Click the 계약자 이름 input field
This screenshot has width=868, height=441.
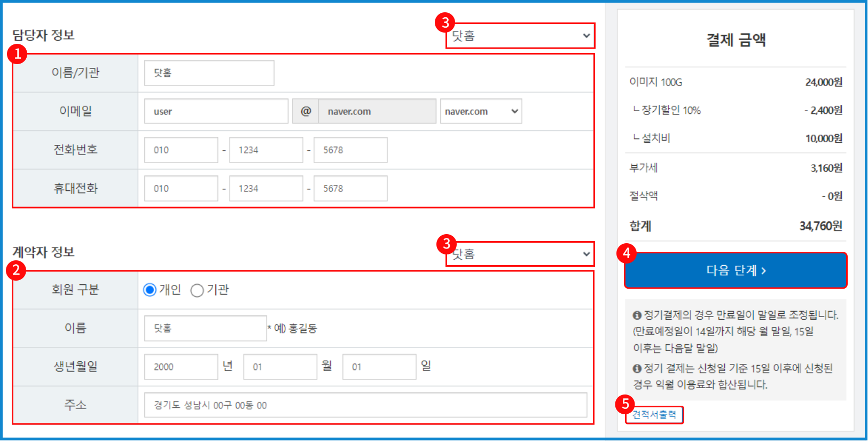pyautogui.click(x=205, y=328)
